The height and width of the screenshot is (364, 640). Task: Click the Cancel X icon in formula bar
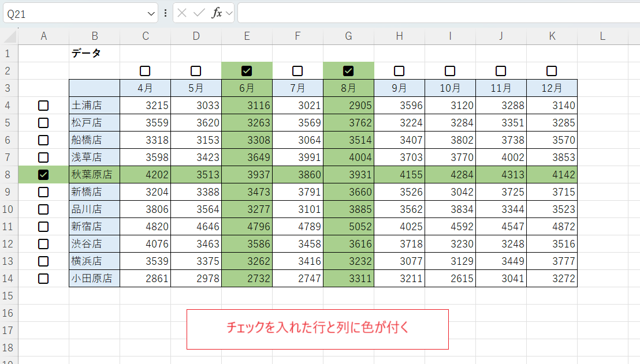tap(182, 13)
